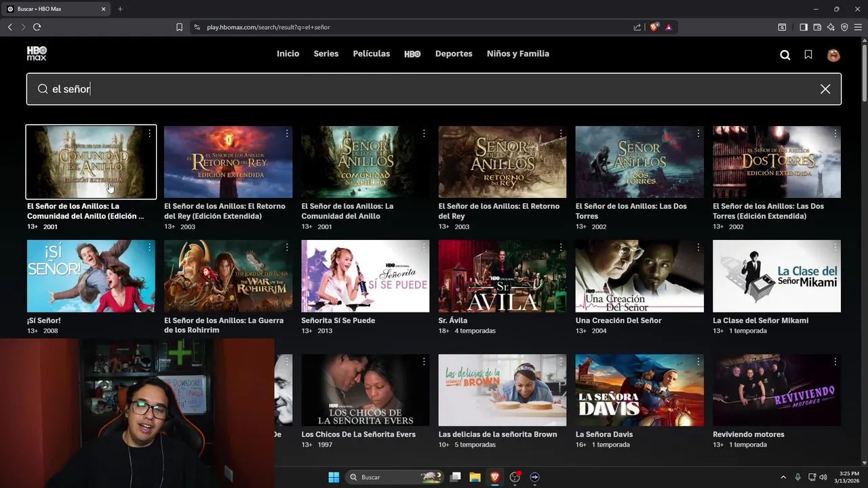Open the Series tab
The image size is (868, 488).
(325, 54)
